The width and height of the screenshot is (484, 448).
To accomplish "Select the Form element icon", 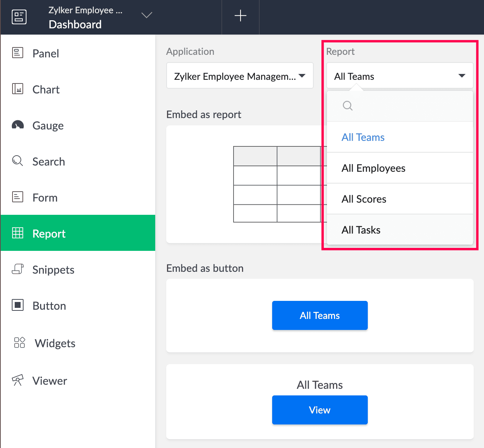I will click(x=18, y=197).
